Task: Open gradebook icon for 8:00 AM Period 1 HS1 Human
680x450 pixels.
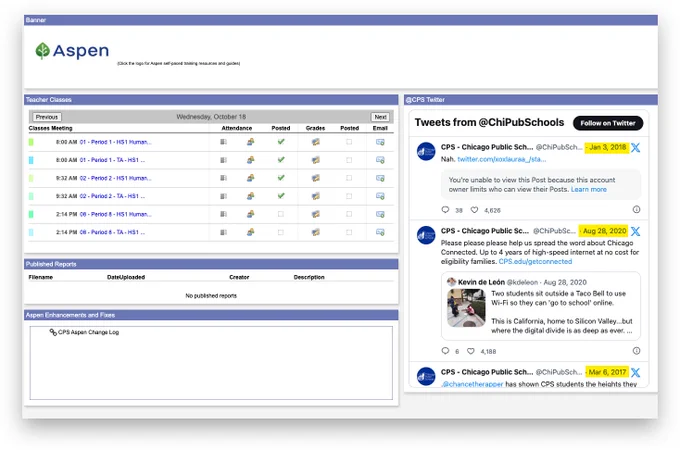Action: (316, 142)
